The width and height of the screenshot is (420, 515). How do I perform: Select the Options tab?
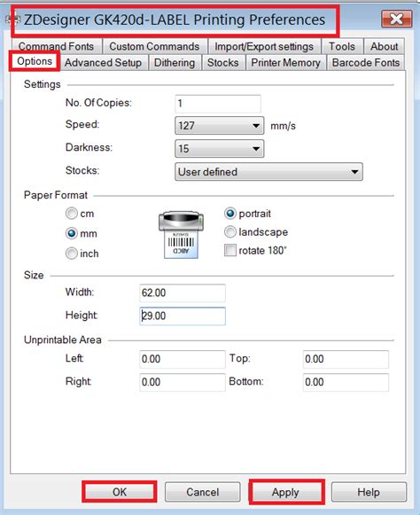tap(35, 61)
